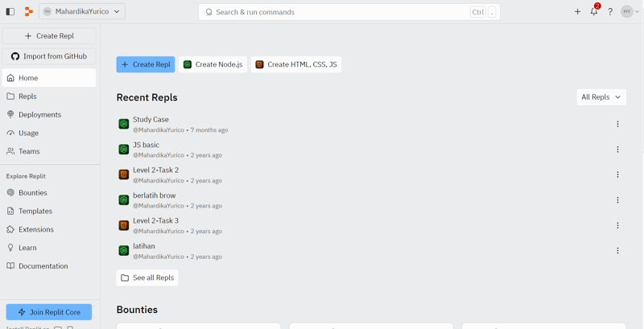
Task: Toggle the sidebar panel icon
Action: (10, 11)
